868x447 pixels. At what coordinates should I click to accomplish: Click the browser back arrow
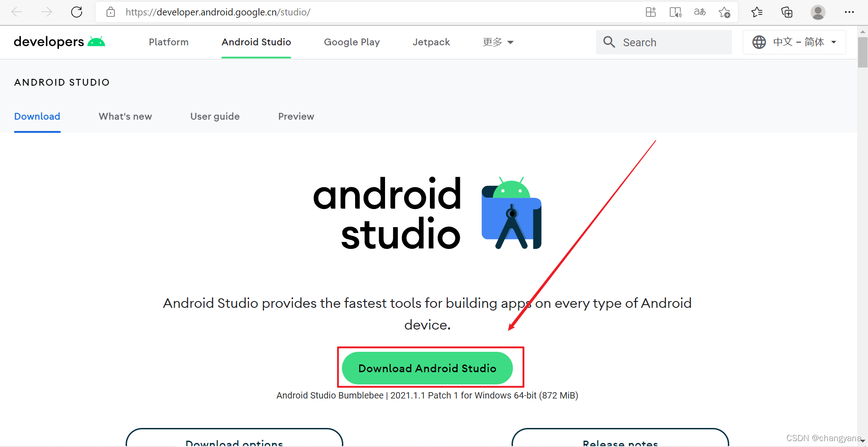[17, 12]
